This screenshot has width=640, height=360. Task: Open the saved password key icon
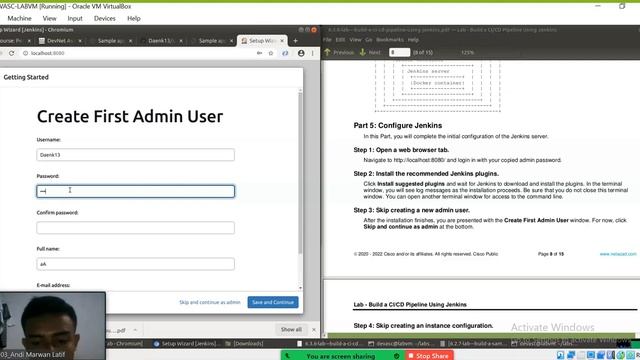(259, 53)
